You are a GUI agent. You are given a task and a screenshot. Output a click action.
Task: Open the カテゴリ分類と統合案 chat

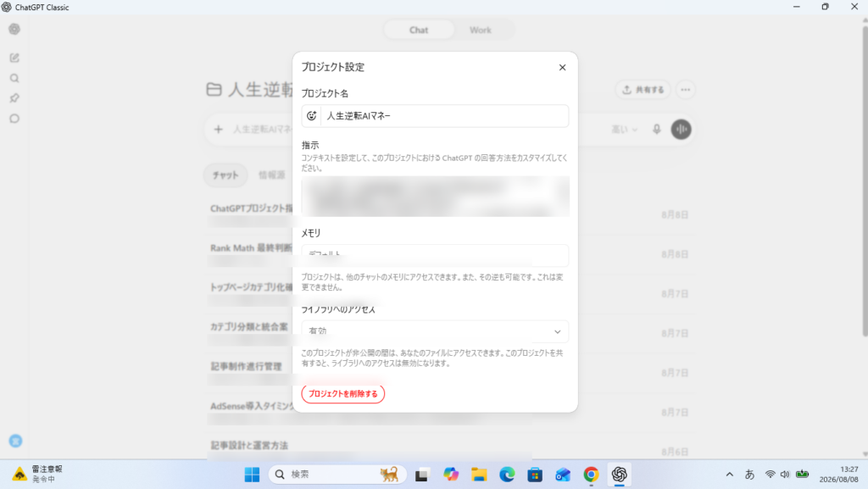tap(248, 327)
